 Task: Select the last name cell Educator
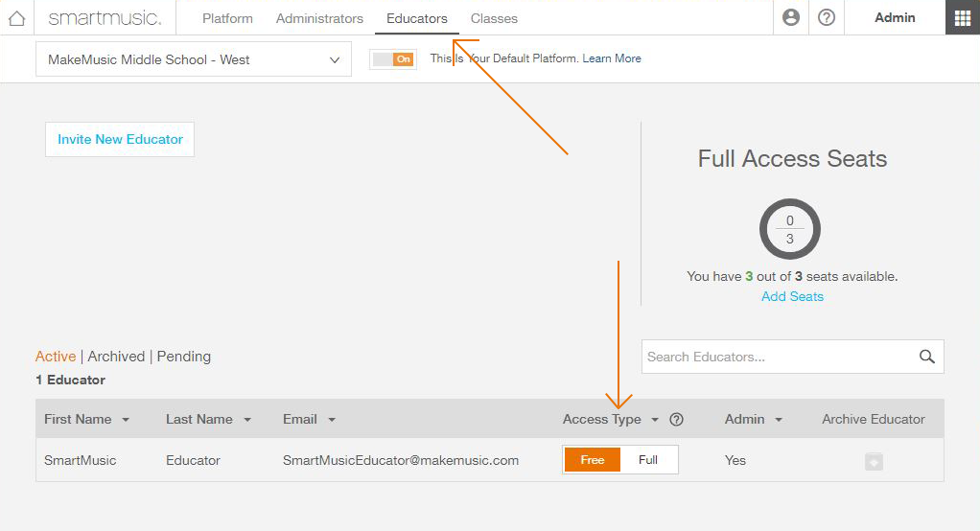tap(193, 460)
